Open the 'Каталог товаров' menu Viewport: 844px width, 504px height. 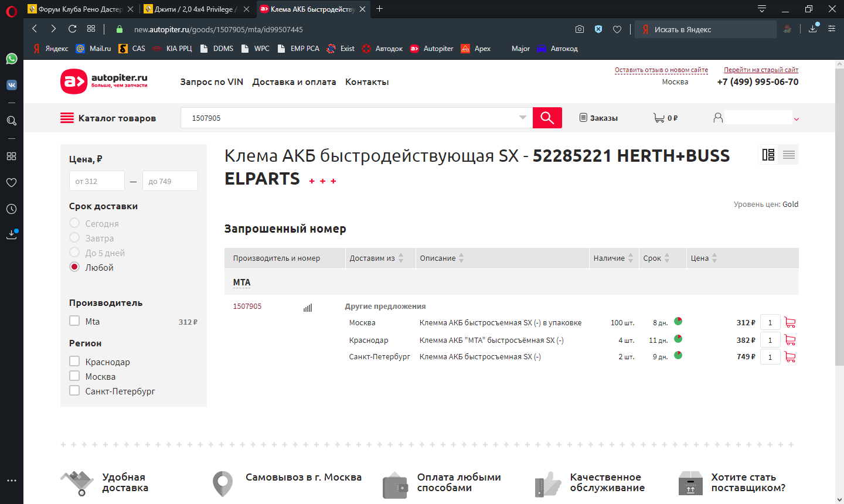[108, 118]
